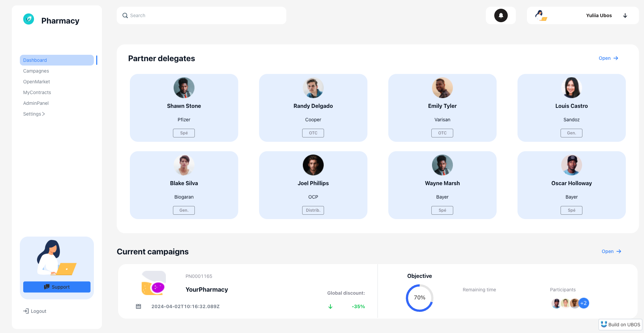Open the Campagnes menu item
The image size is (644, 333).
click(36, 71)
